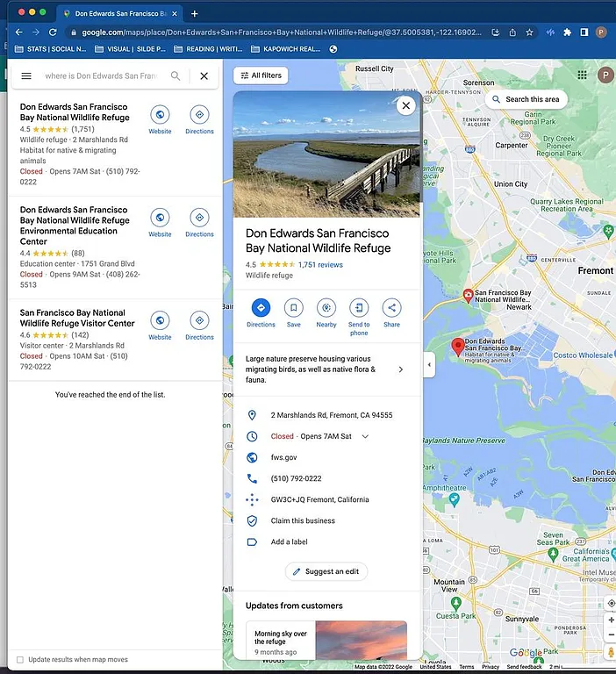Clear search with the X icon
616x674 pixels.
[x=204, y=76]
